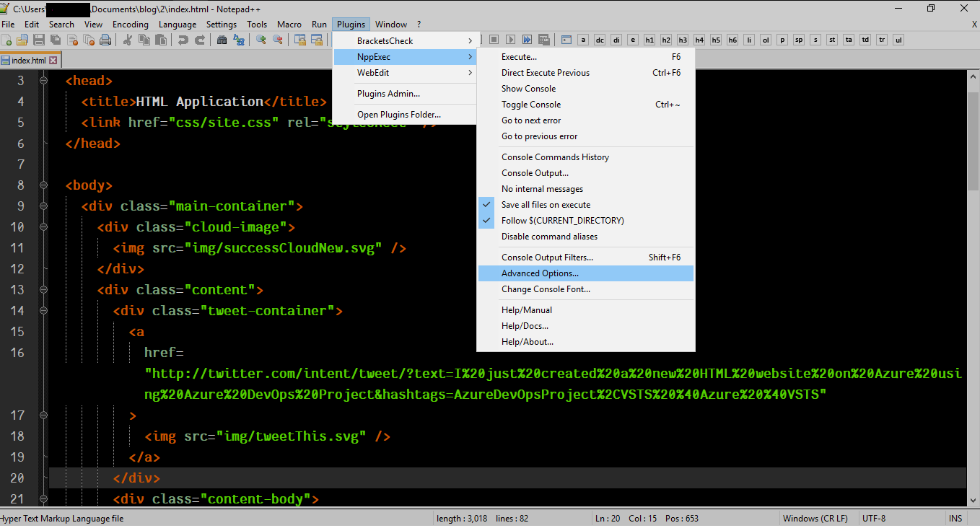
Task: Insert an h1 tag with the WebEdit h1 icon
Action: point(650,40)
